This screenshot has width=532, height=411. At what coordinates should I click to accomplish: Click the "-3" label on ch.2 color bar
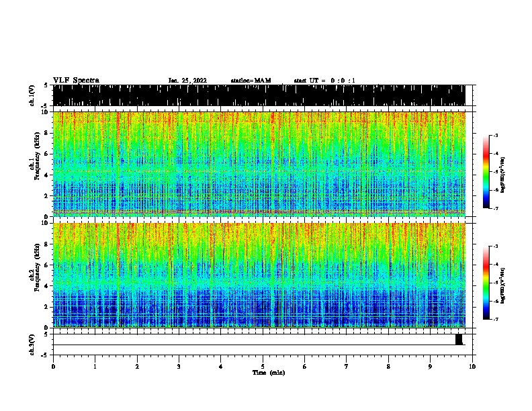click(496, 246)
